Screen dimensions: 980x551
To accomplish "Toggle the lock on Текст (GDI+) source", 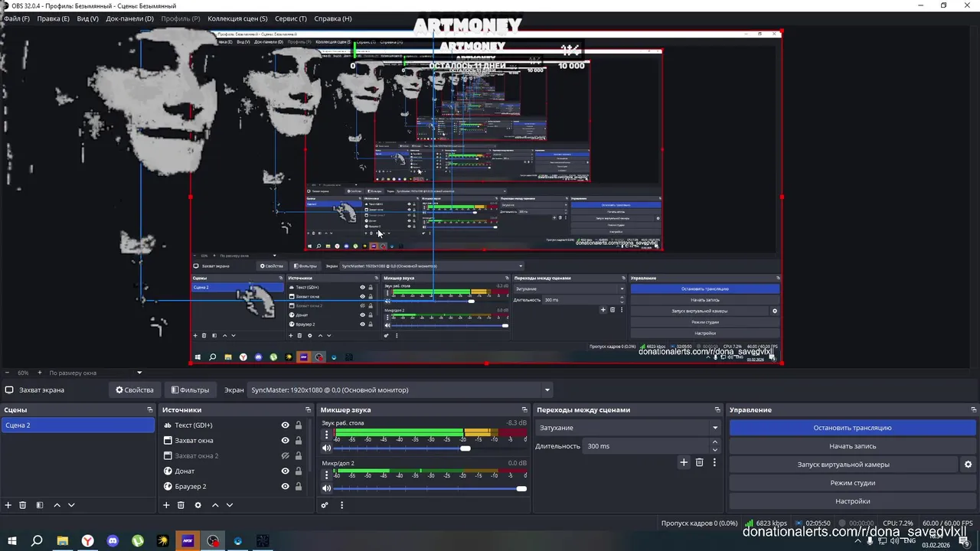I will (x=299, y=425).
